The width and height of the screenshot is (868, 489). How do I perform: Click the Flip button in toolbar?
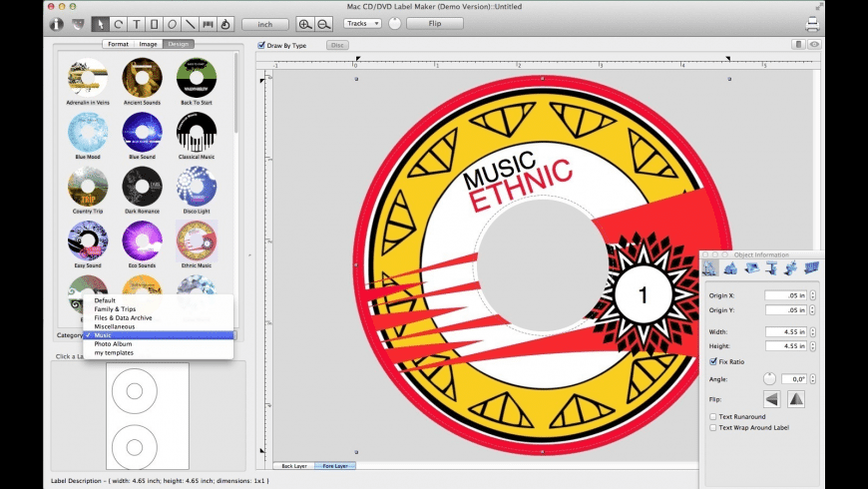(435, 23)
